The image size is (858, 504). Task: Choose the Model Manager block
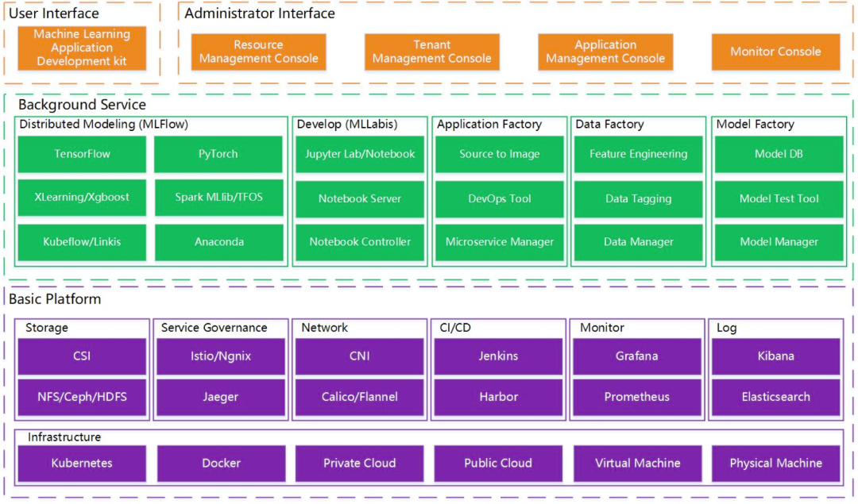[779, 242]
